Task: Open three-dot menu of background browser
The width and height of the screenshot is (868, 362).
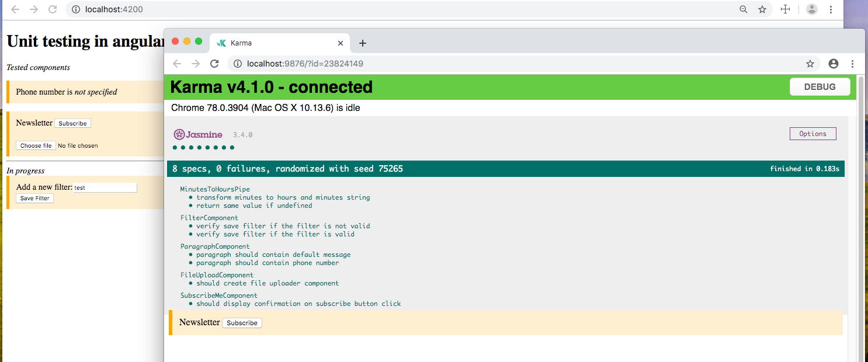Action: tap(831, 9)
